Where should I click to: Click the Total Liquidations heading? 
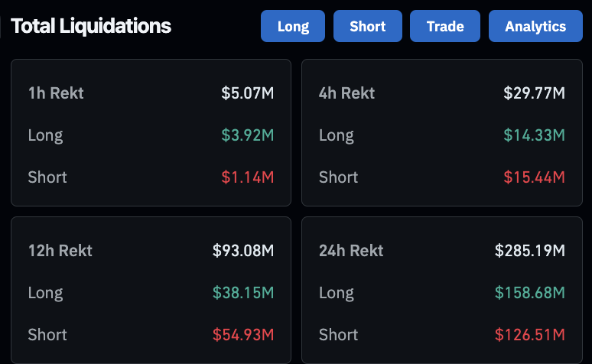pyautogui.click(x=91, y=26)
